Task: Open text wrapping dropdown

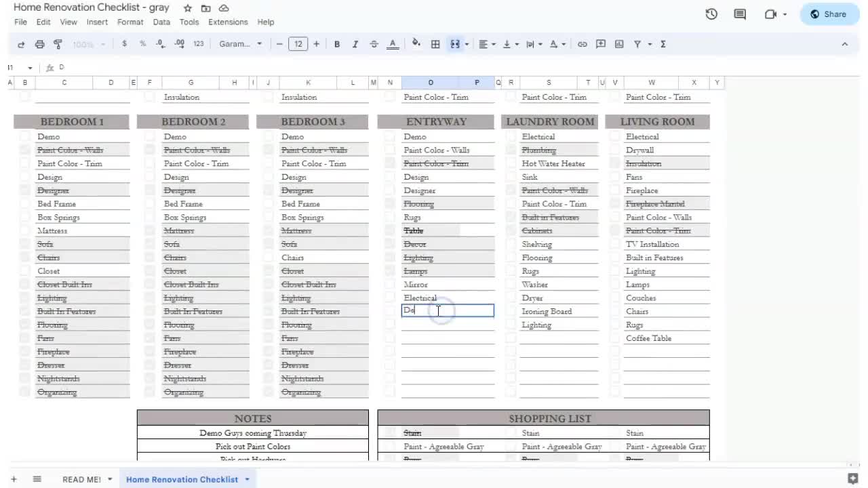Action: [534, 44]
